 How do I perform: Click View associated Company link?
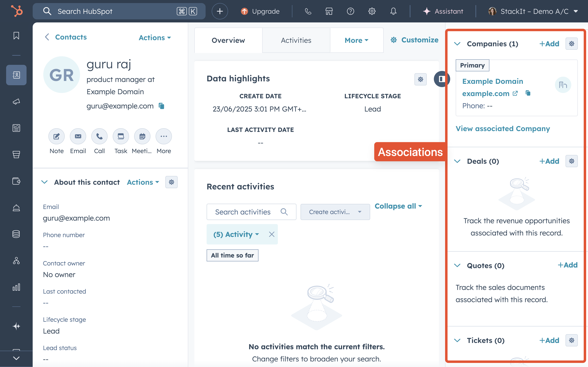[502, 128]
